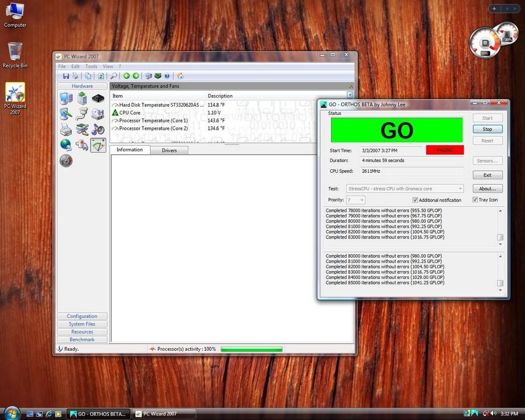This screenshot has height=420, width=525.
Task: Toggle the Tray Icon checkbox
Action: pos(475,200)
